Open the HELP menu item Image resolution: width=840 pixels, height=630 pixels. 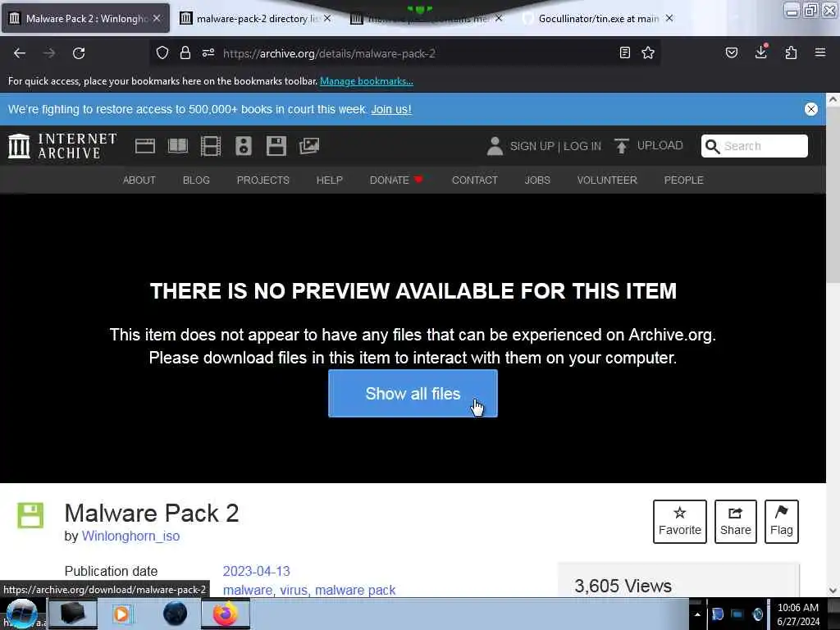[330, 180]
